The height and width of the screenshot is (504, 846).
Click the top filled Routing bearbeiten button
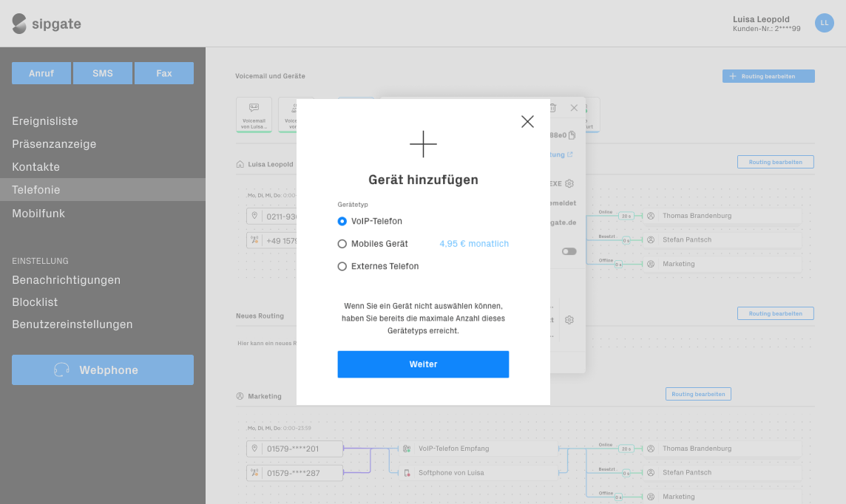click(x=768, y=77)
